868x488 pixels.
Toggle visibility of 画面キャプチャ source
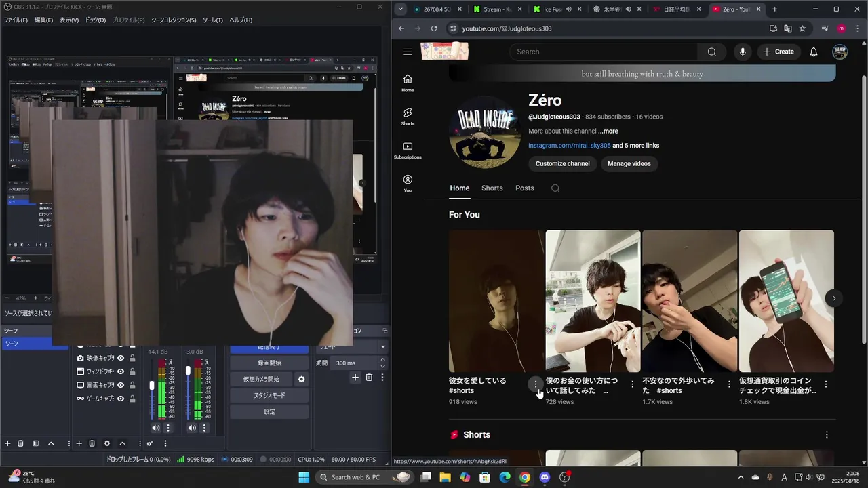pyautogui.click(x=121, y=385)
